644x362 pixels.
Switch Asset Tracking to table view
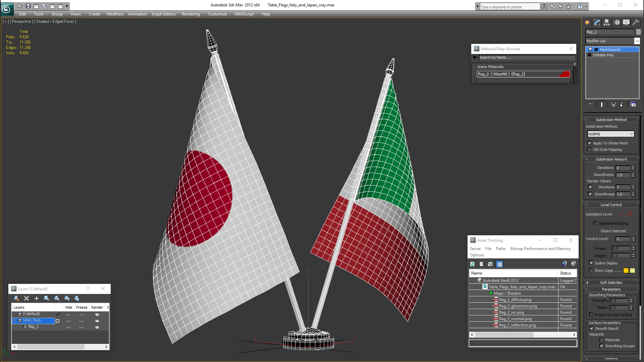point(500,264)
